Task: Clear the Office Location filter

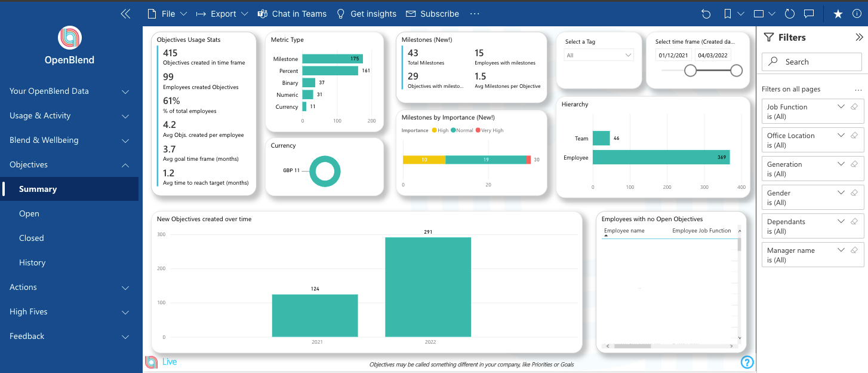Action: point(854,136)
